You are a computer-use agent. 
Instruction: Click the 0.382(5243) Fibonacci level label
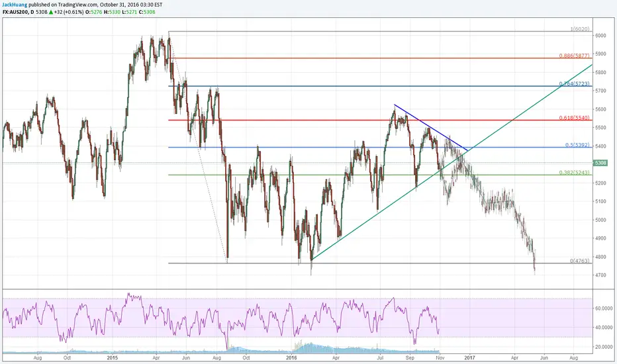click(x=575, y=173)
